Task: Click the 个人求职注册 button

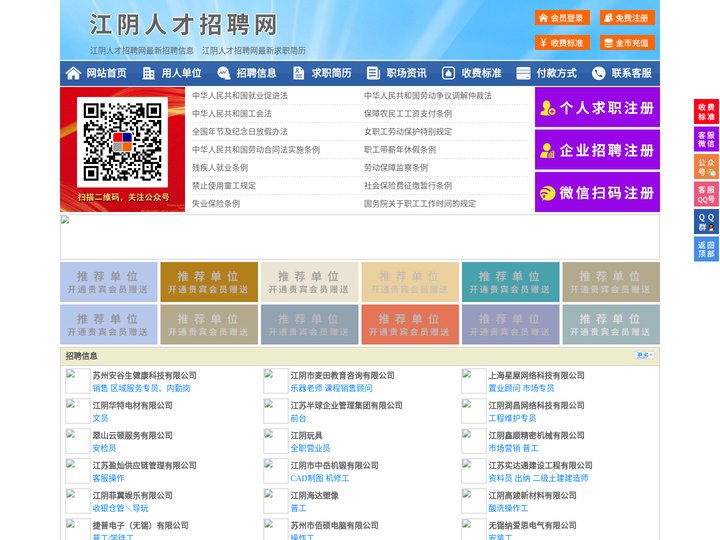Action: tap(597, 107)
